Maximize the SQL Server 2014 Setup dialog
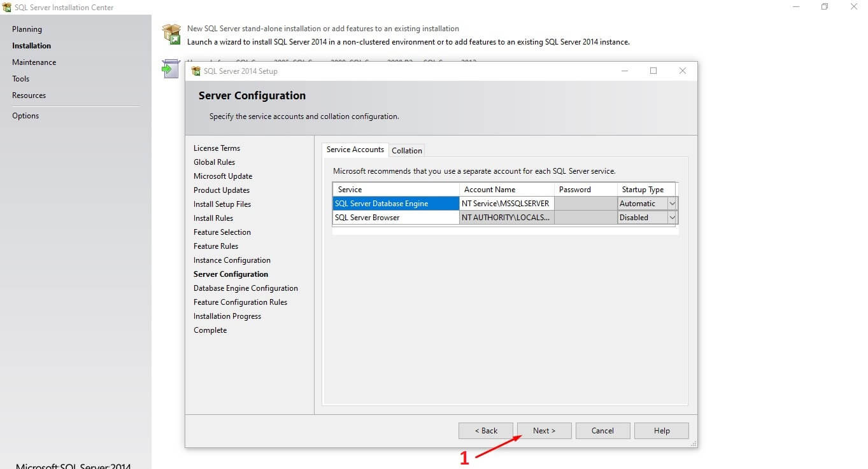 click(x=653, y=71)
